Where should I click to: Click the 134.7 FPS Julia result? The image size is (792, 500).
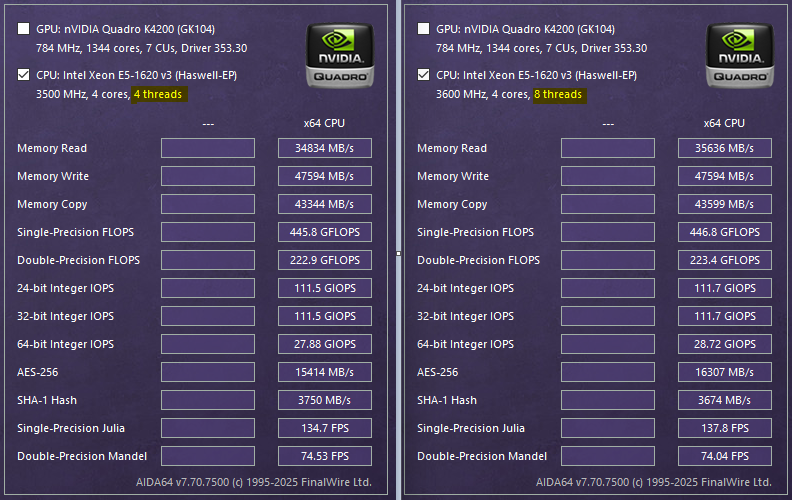pos(325,428)
